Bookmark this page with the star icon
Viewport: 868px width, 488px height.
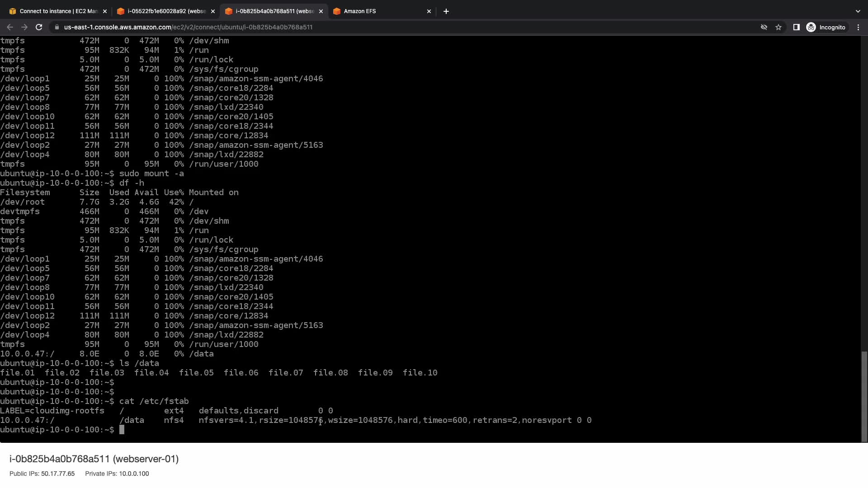(x=778, y=27)
